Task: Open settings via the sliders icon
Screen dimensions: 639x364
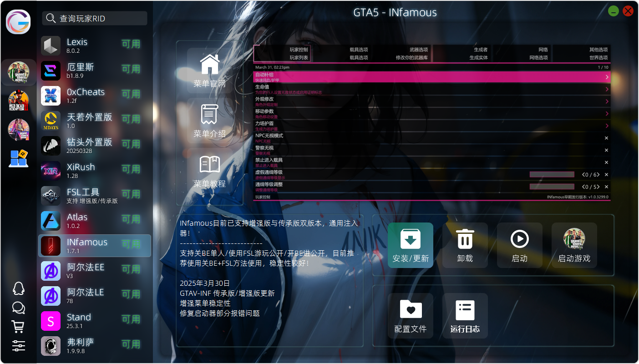Action: point(18,345)
